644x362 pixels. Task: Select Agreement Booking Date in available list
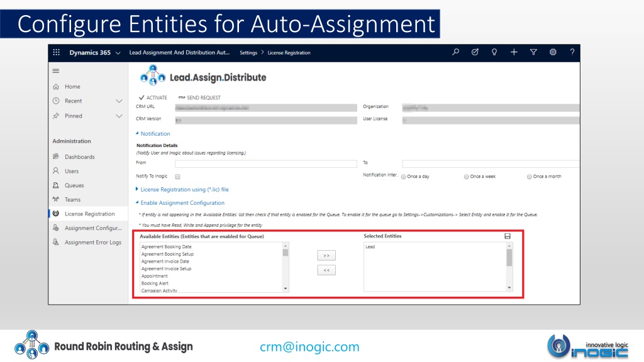click(166, 246)
